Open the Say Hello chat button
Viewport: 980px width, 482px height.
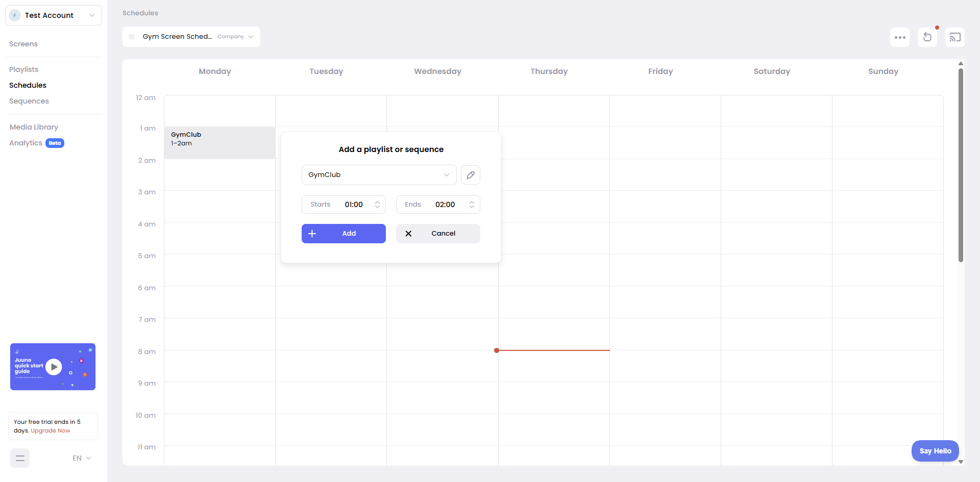coord(935,451)
